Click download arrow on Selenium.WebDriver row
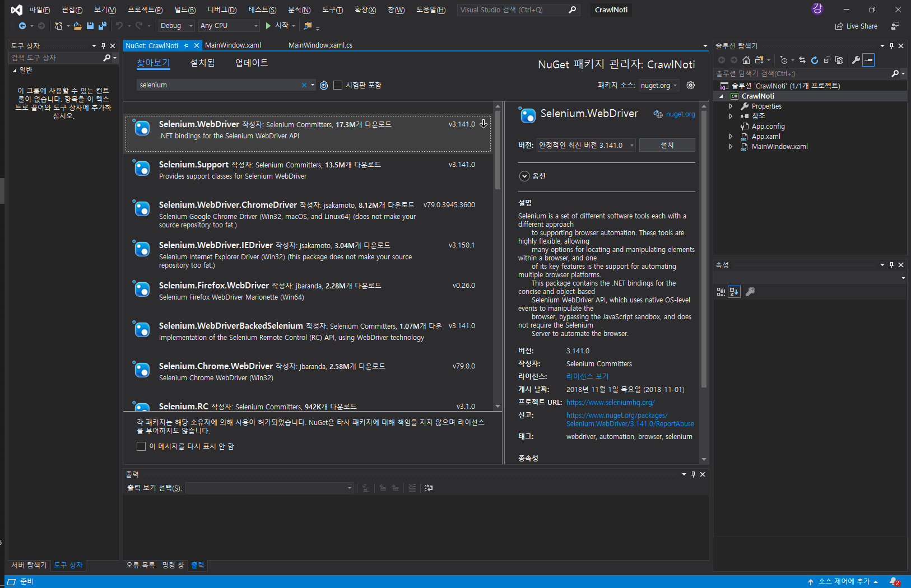 (x=484, y=124)
